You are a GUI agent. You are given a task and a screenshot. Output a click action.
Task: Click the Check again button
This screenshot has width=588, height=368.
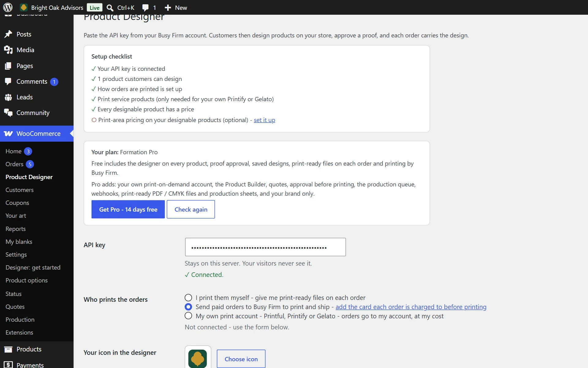[191, 209]
